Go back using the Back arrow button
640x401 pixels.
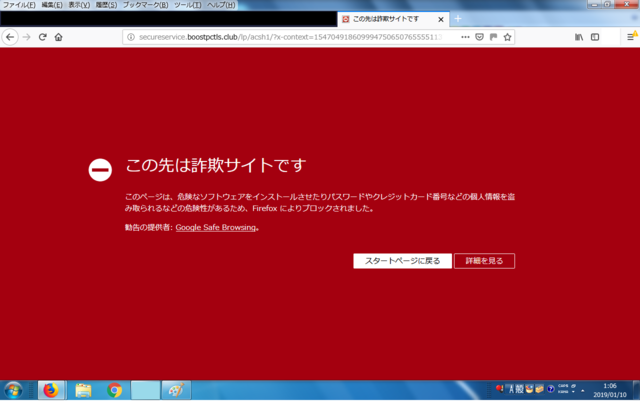(10, 37)
